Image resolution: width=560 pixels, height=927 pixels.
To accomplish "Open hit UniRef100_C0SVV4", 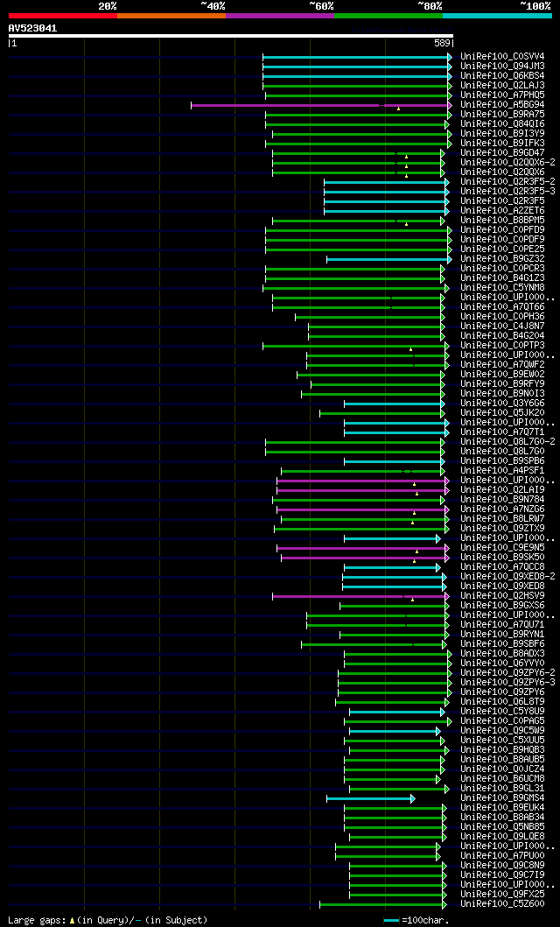I will point(503,57).
